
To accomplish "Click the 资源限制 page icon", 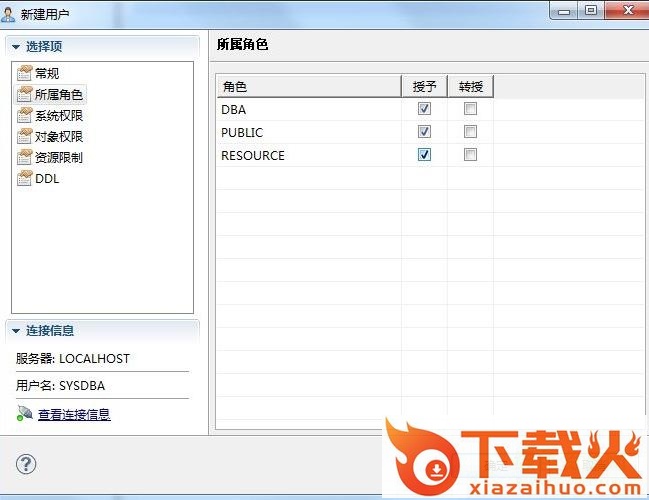I will pyautogui.click(x=24, y=157).
